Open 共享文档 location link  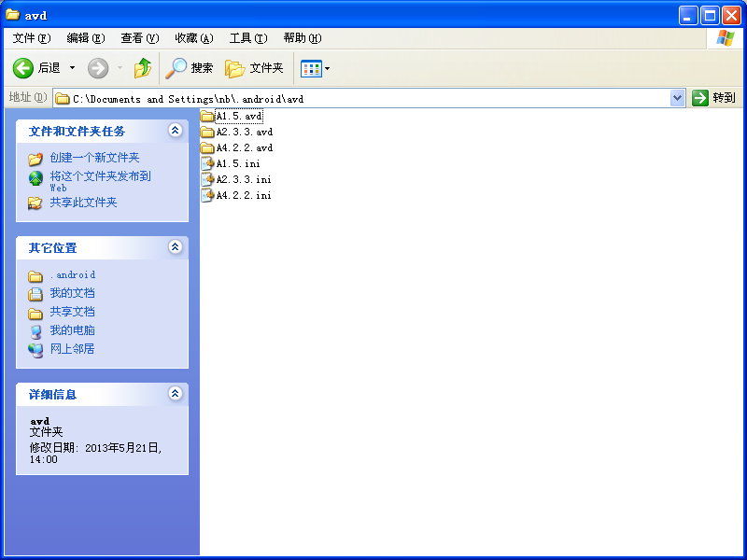point(73,312)
